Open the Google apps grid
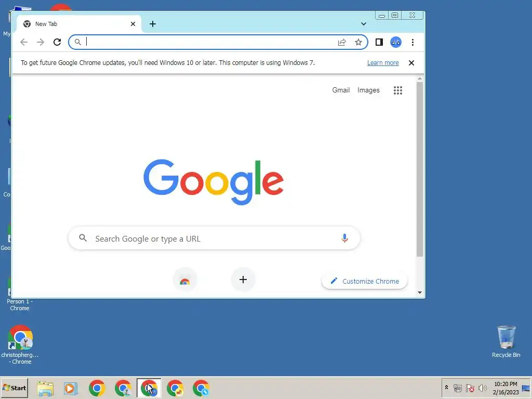532x399 pixels. pyautogui.click(x=397, y=90)
